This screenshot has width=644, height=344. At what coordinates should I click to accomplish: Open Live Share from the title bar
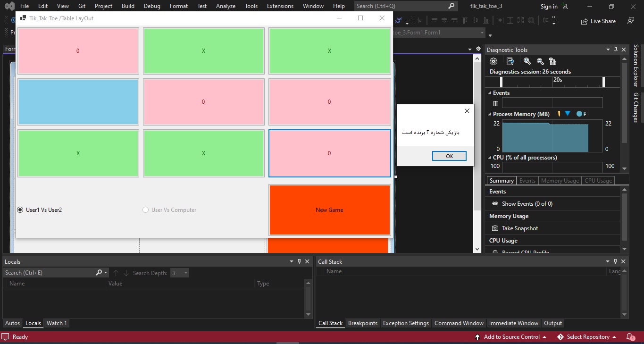pos(598,21)
